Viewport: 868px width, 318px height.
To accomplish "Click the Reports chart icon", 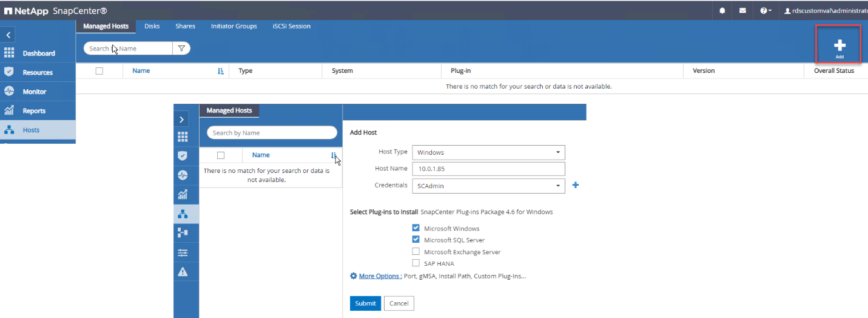I will (9, 110).
